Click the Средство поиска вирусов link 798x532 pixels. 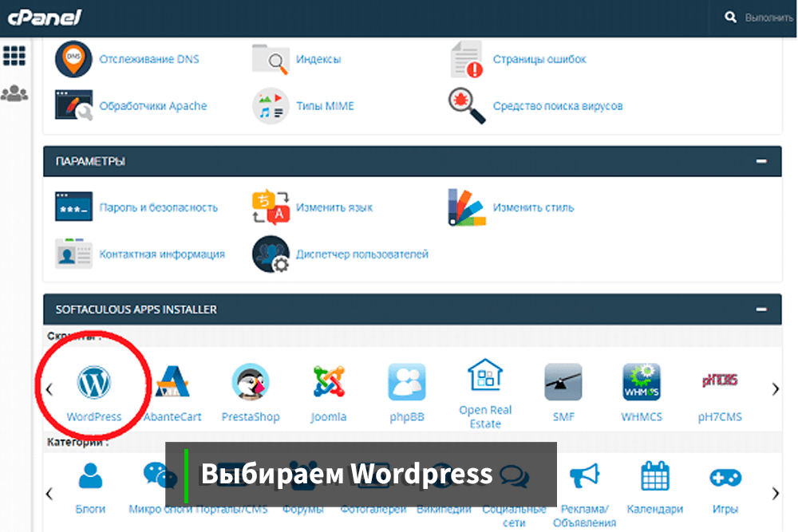coord(558,106)
